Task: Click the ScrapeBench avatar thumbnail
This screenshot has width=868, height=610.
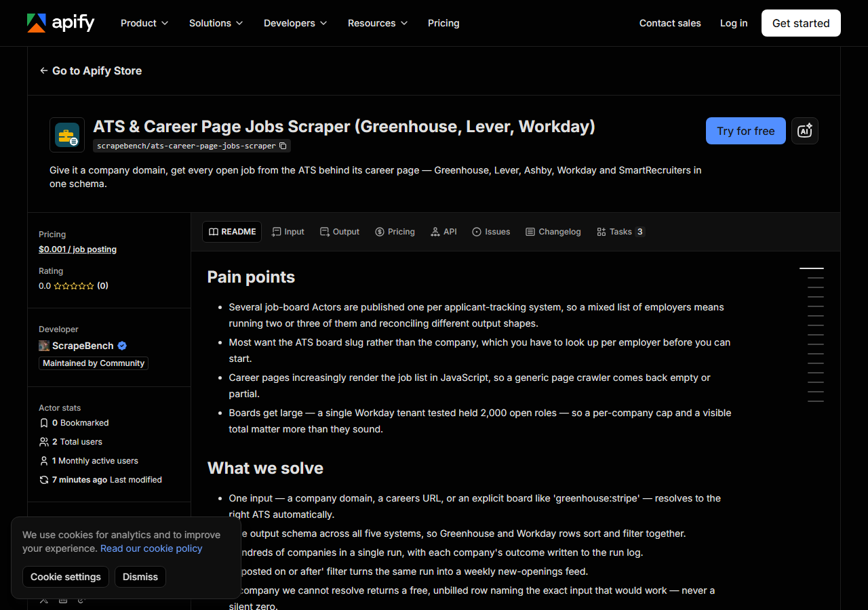Action: click(x=44, y=346)
